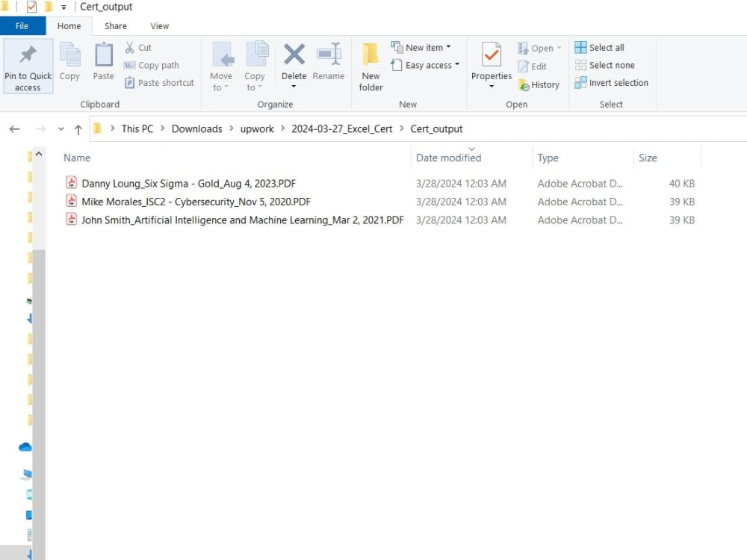Click the Open ribbon button
Image resolution: width=747 pixels, height=560 pixels.
point(540,48)
